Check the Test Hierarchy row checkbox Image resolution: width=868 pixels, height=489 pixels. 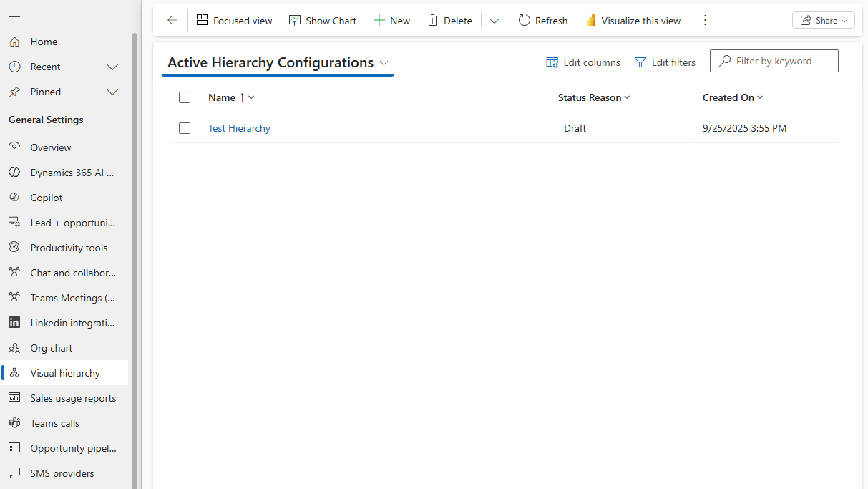click(184, 127)
